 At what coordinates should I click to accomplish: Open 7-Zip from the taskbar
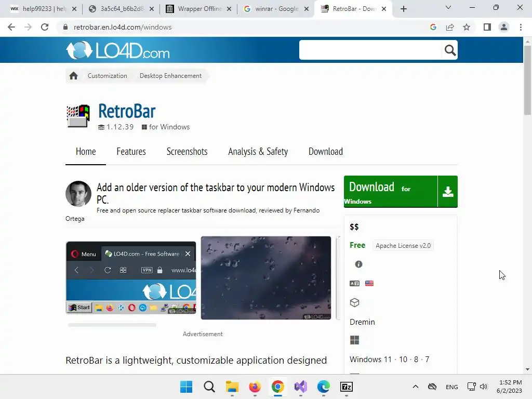pyautogui.click(x=347, y=387)
